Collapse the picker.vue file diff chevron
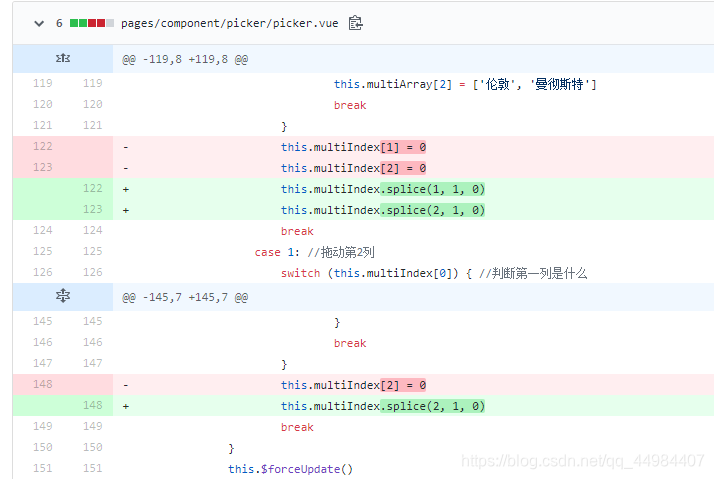 (x=39, y=23)
